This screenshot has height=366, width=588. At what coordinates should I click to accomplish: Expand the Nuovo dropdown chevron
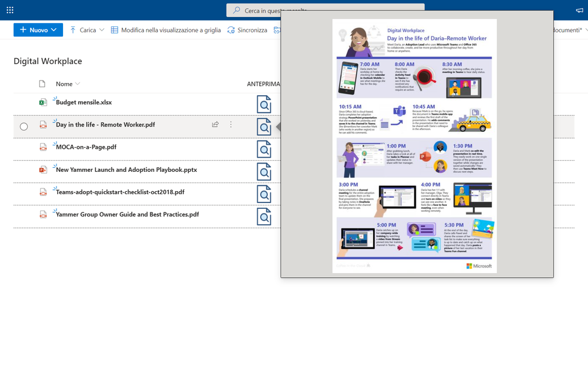click(54, 29)
